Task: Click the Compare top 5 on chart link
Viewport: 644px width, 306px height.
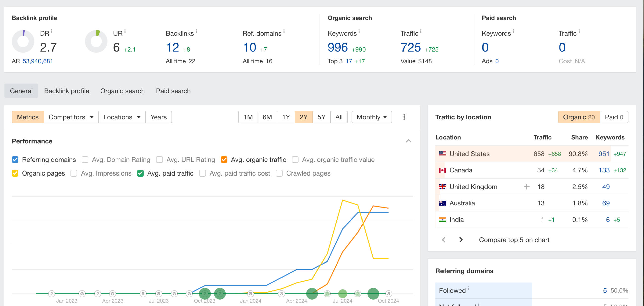Action: 514,240
